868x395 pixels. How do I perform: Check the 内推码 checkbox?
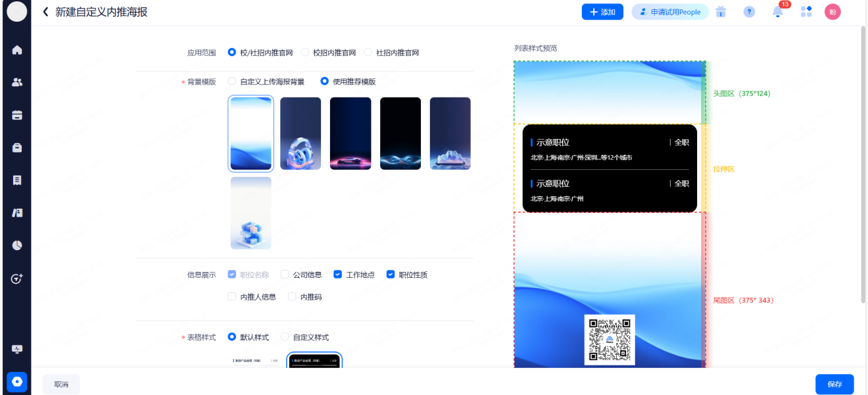(292, 297)
